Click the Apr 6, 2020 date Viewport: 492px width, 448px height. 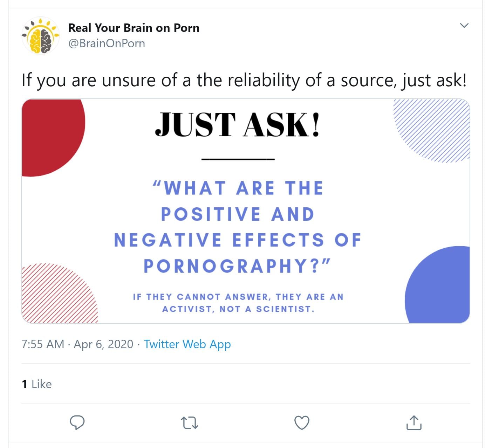[103, 344]
